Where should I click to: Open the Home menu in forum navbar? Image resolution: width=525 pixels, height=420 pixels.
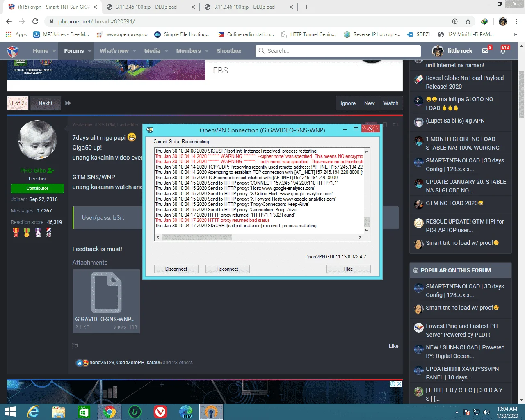tap(41, 51)
